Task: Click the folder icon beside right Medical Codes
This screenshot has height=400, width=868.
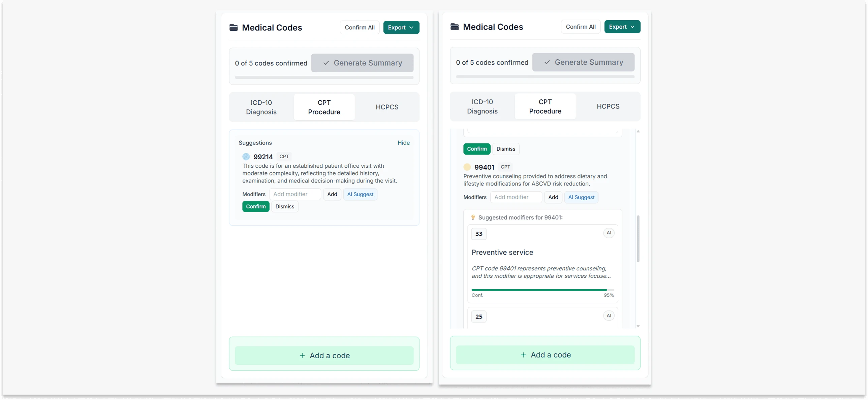Action: [455, 27]
